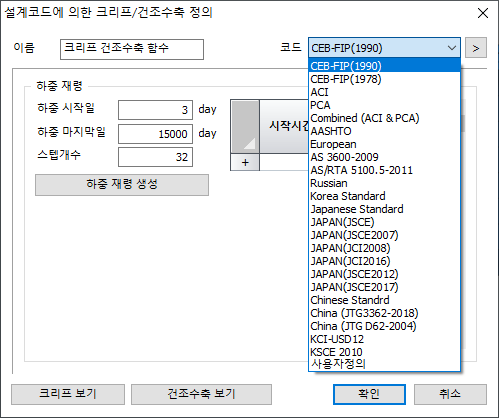Click the 하중 재령 생성 button
The height and width of the screenshot is (418, 499).
122,185
